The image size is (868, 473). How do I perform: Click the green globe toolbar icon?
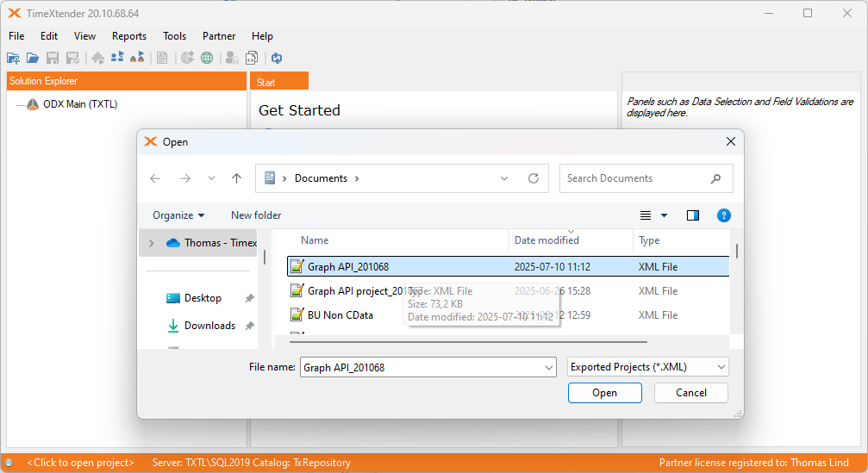pyautogui.click(x=207, y=58)
